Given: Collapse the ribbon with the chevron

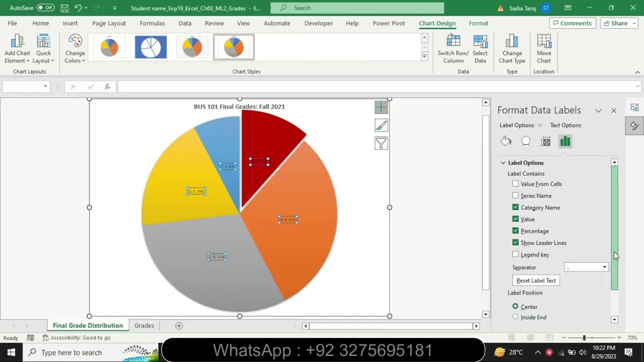Looking at the screenshot, I should (x=637, y=72).
